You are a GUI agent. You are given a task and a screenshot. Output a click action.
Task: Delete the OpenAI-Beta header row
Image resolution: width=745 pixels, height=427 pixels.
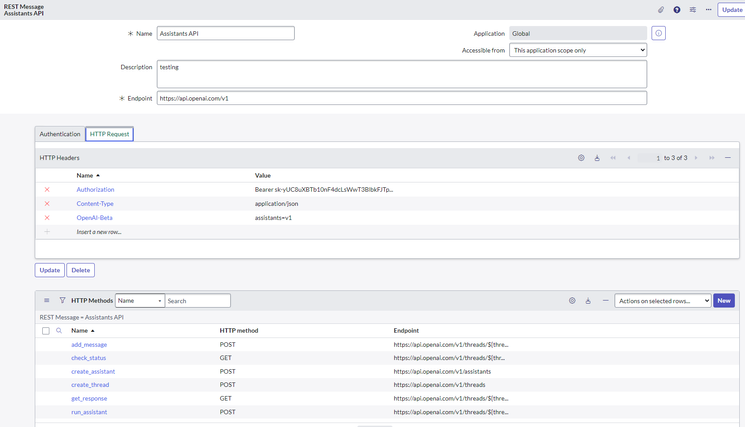pyautogui.click(x=47, y=218)
